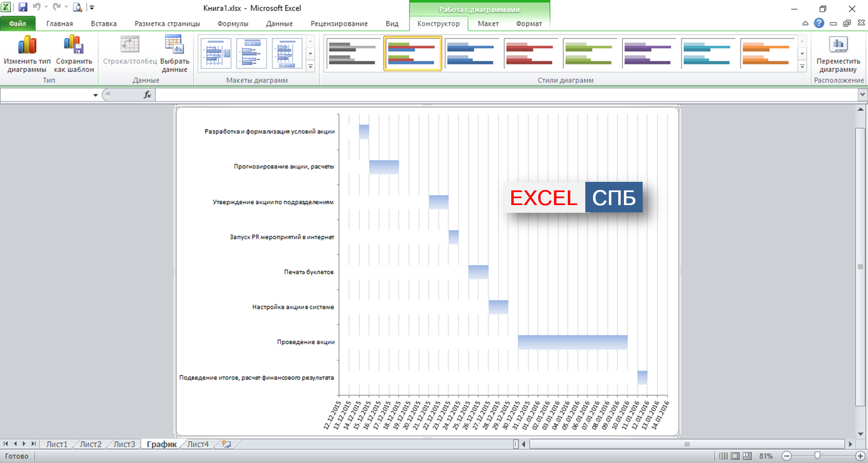Click the Файл button
Screen dimensions: 868x463
17,24
